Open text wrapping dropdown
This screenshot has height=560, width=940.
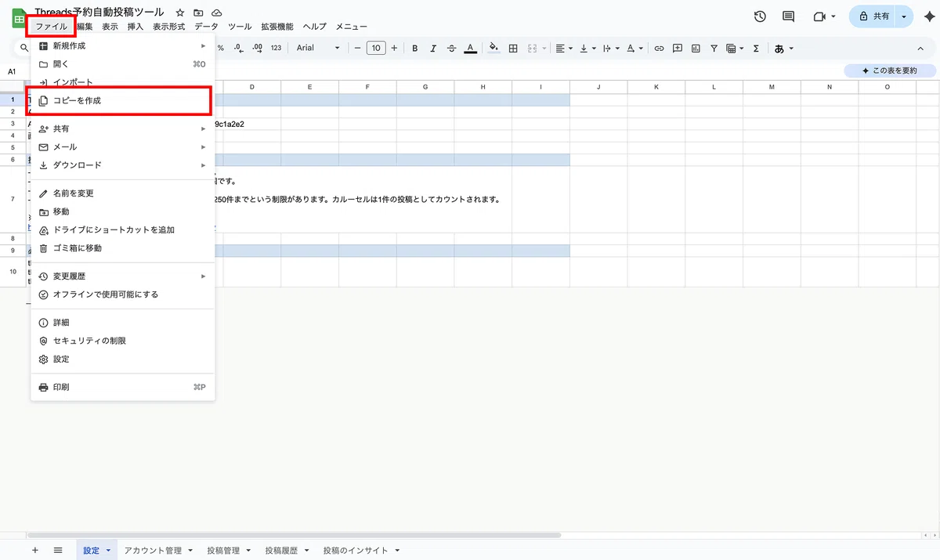pyautogui.click(x=611, y=48)
